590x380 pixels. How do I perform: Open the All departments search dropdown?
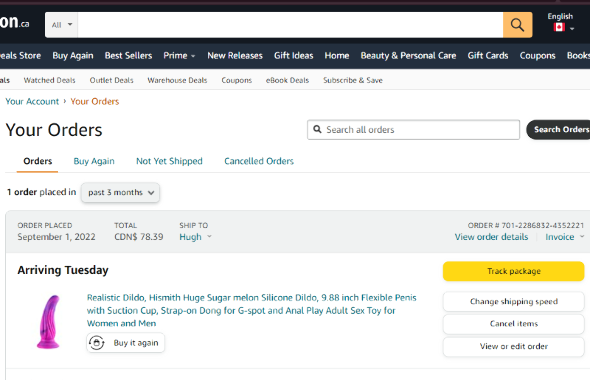pyautogui.click(x=61, y=25)
